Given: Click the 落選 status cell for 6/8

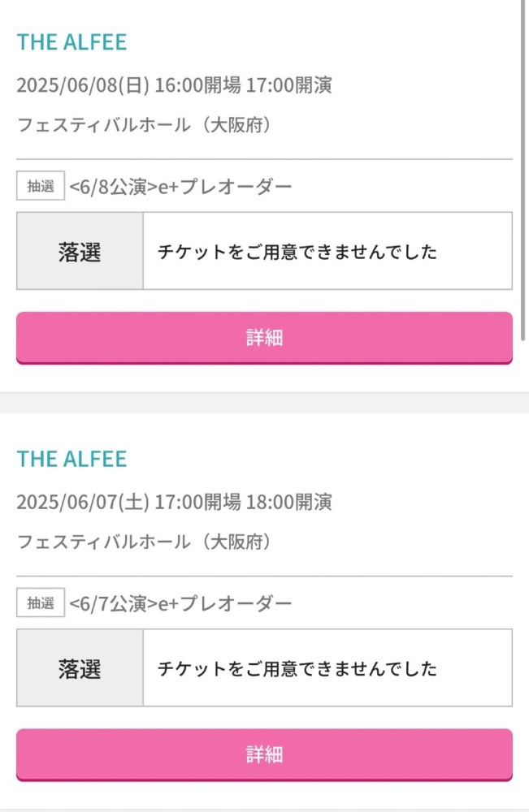Looking at the screenshot, I should [x=80, y=251].
